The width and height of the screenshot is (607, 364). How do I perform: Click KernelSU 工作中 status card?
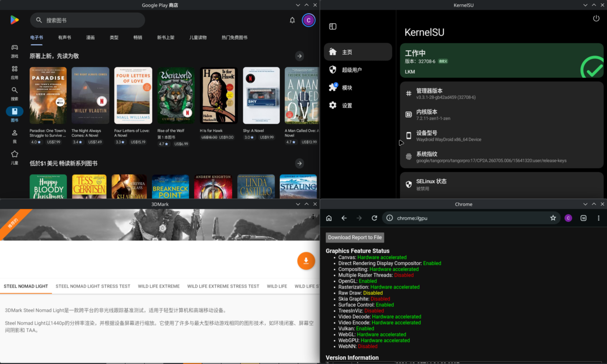[502, 61]
